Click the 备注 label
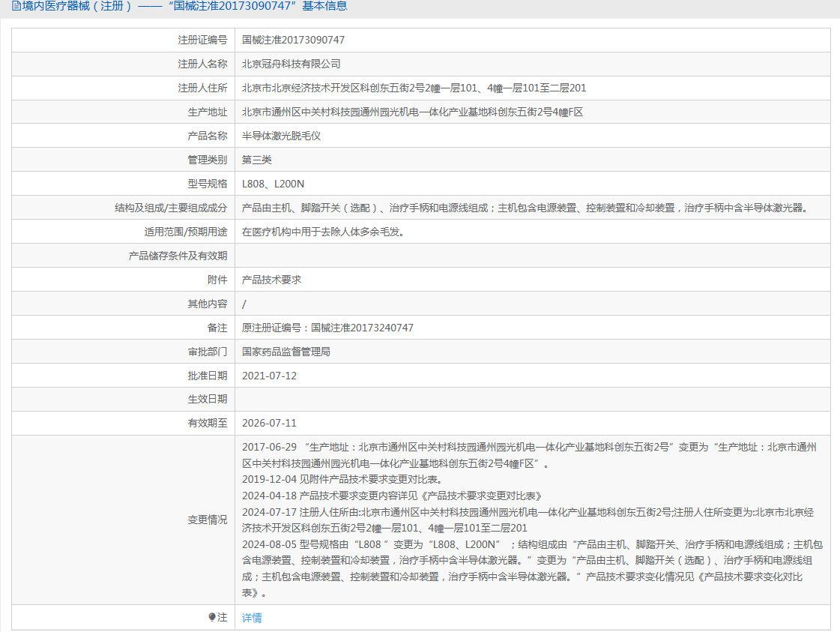This screenshot has width=840, height=632. (217, 328)
